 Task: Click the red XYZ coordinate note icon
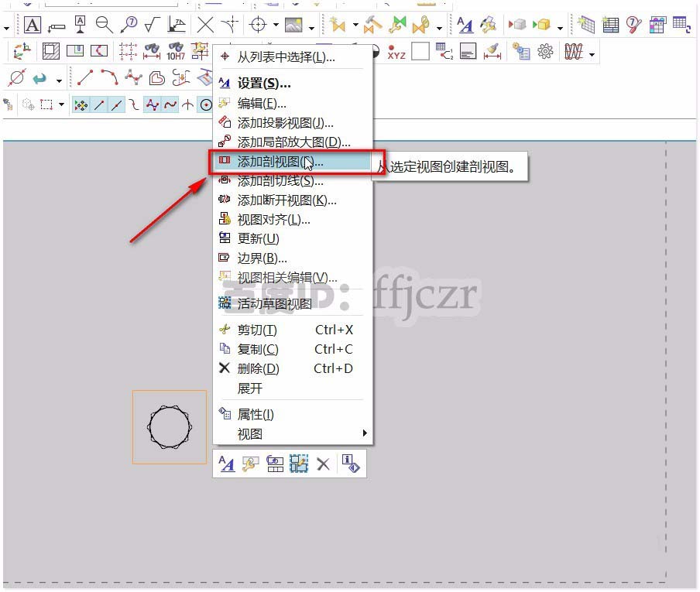[396, 52]
